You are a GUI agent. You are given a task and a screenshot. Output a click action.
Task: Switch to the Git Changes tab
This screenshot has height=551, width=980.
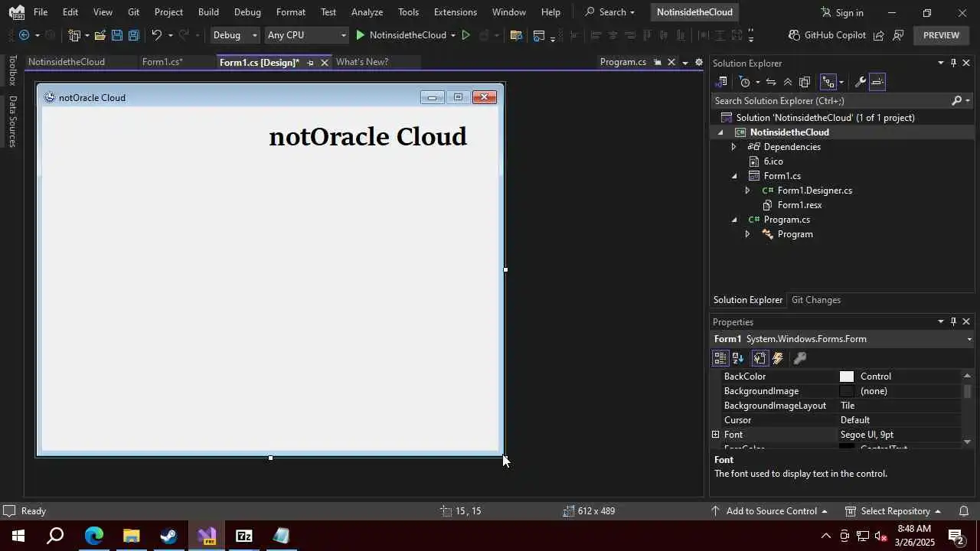[816, 300]
